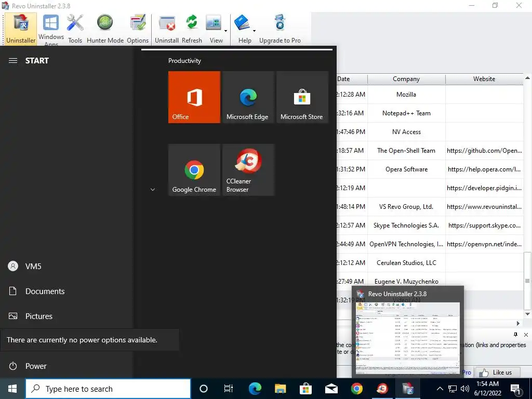The height and width of the screenshot is (399, 532).
Task: Click the horizontal scrollbar right arrow
Action: [x=518, y=323]
